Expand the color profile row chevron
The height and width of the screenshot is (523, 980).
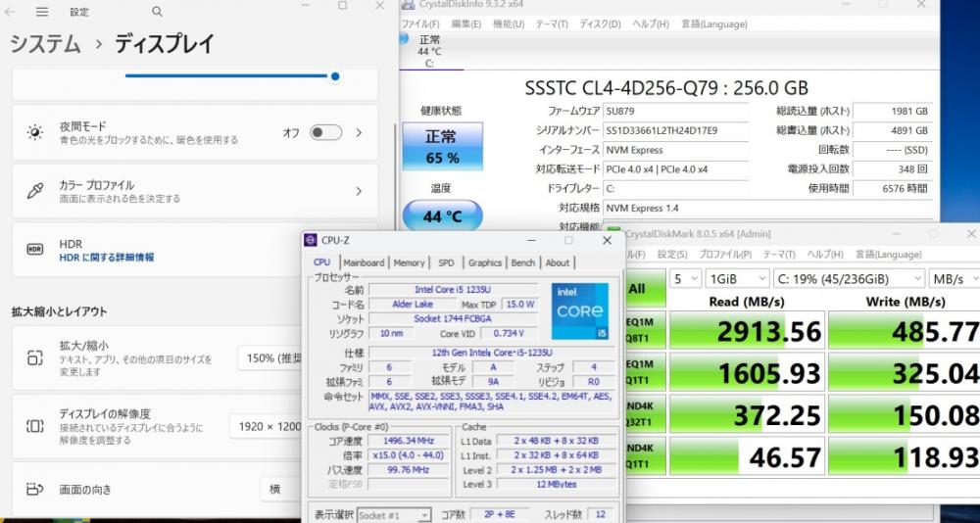[x=359, y=191]
